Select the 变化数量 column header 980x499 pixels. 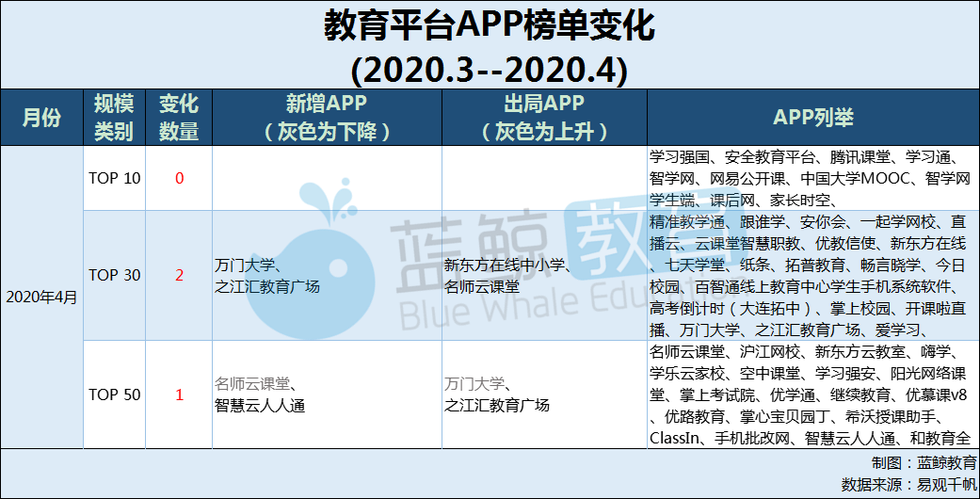[x=179, y=118]
